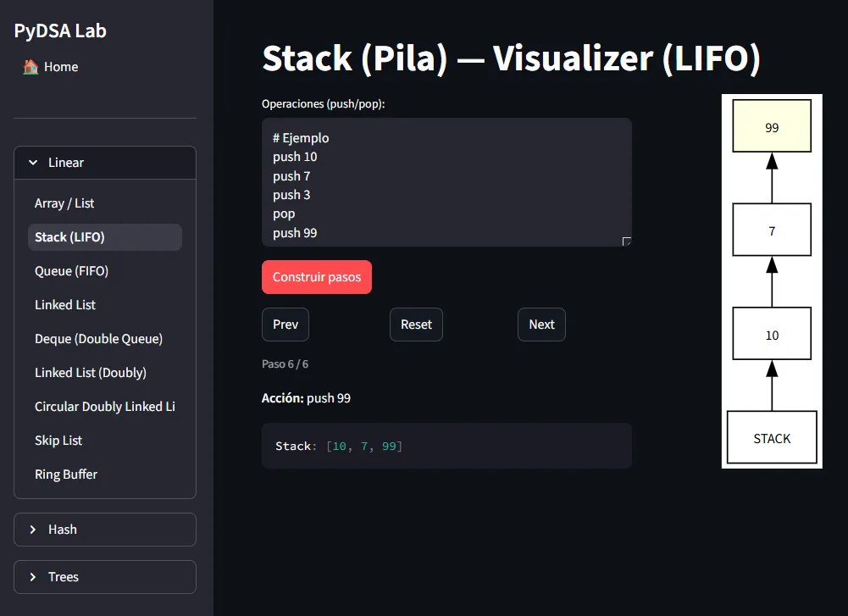Click the Construir pasos button
848x616 pixels.
point(316,276)
